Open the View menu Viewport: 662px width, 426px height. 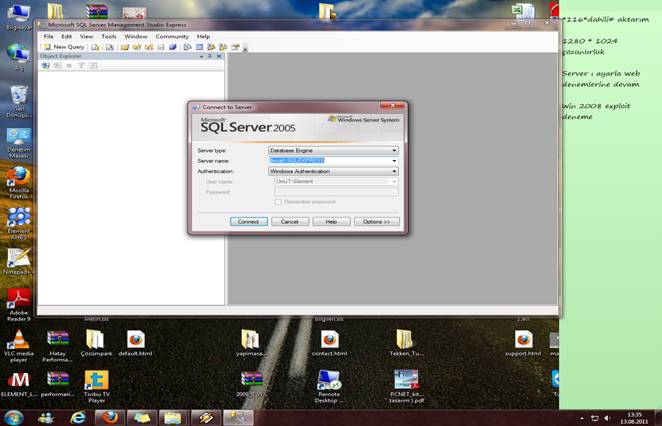(86, 36)
